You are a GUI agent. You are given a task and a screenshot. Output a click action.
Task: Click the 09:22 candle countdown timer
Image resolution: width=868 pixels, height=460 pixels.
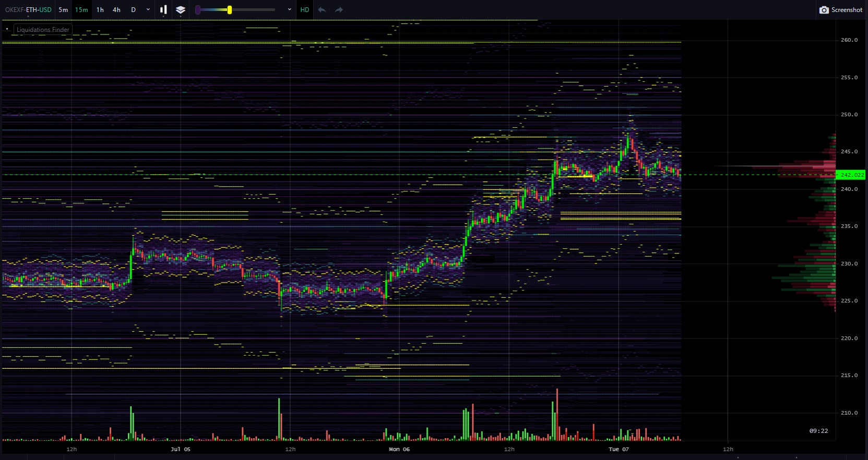(818, 431)
